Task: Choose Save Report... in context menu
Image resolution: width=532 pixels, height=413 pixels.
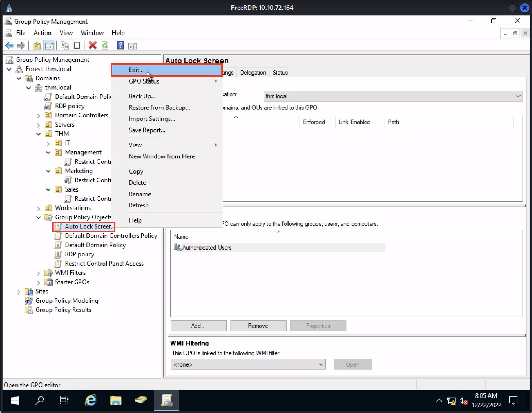Action: coord(167,130)
